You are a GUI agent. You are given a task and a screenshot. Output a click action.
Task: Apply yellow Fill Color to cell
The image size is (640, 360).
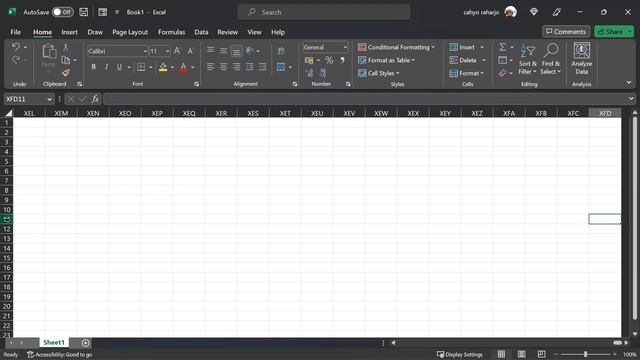[163, 67]
